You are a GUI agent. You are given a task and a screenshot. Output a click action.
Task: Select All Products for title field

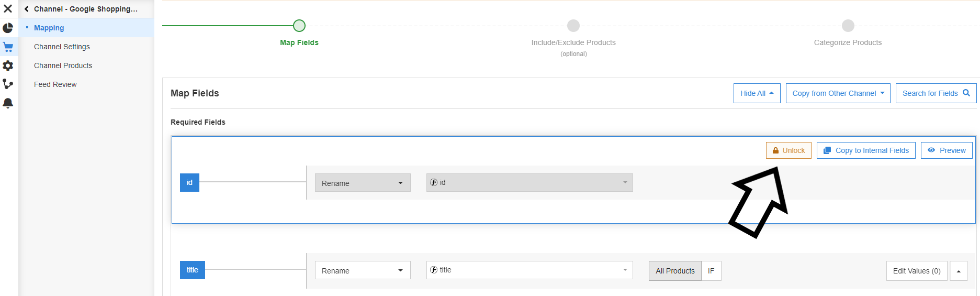pyautogui.click(x=675, y=271)
